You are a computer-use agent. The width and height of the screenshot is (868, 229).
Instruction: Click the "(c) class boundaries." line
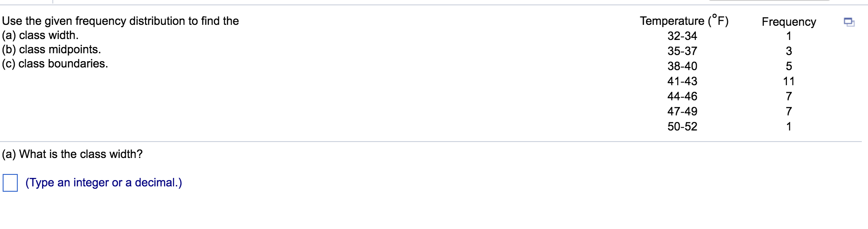coord(55,63)
